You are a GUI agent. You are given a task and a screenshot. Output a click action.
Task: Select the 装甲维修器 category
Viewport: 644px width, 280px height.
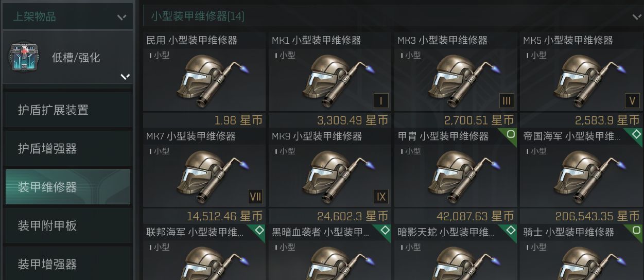pyautogui.click(x=67, y=187)
